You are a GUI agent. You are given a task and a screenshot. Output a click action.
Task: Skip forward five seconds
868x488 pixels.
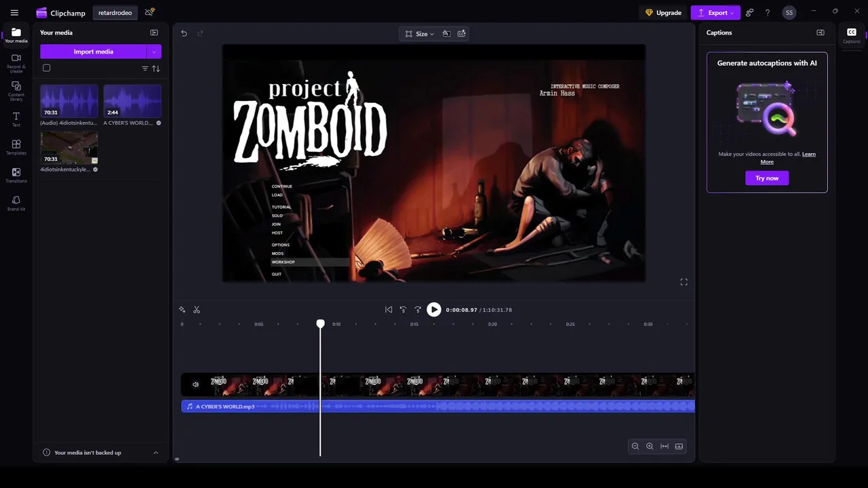(418, 310)
